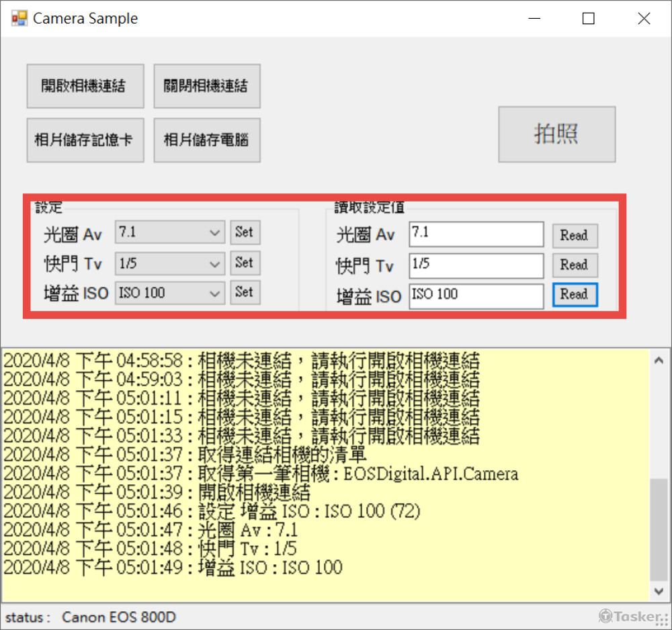Open the 快門 Tv dropdown showing 1/5
The width and height of the screenshot is (672, 630).
click(x=170, y=263)
